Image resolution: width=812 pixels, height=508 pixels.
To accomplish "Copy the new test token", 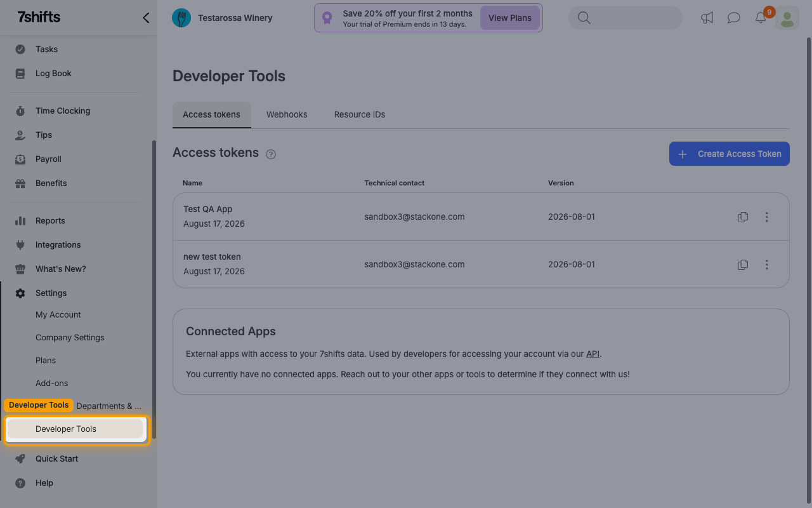I will click(x=743, y=265).
